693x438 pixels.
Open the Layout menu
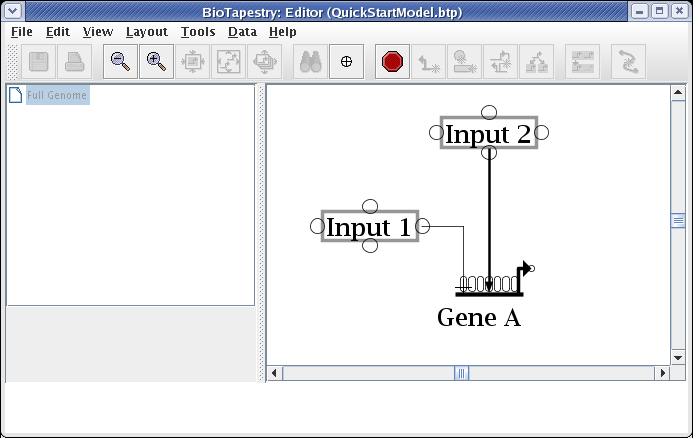pos(146,32)
